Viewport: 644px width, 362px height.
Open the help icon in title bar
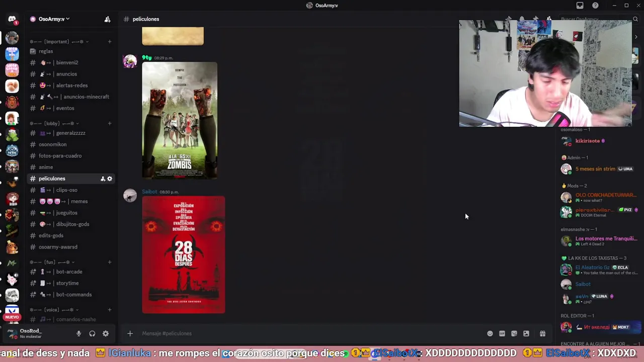595,6
